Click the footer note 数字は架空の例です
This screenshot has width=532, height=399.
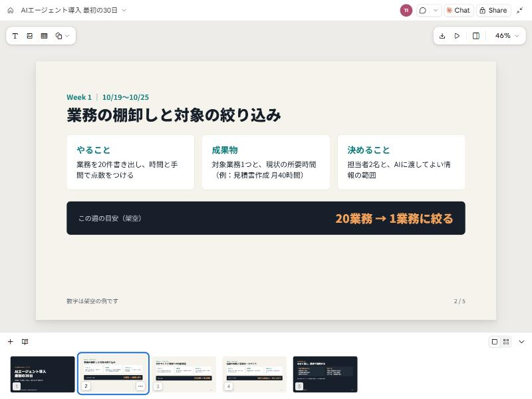[x=92, y=301]
